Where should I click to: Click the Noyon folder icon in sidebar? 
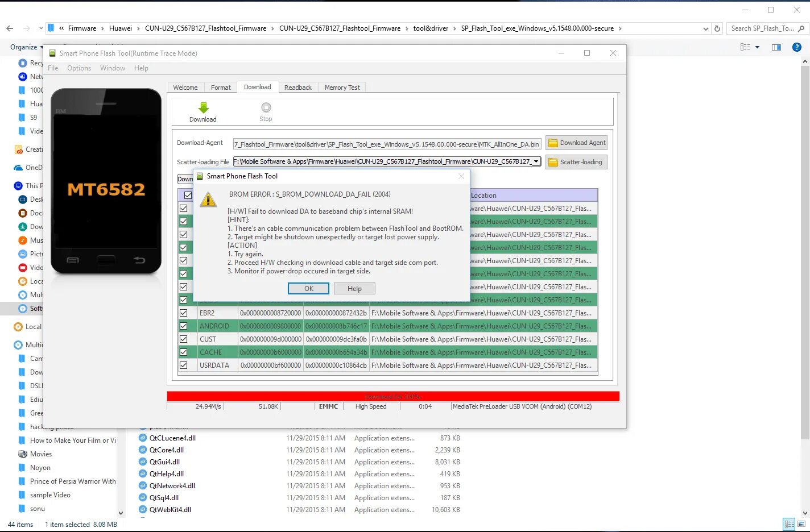pyautogui.click(x=22, y=467)
